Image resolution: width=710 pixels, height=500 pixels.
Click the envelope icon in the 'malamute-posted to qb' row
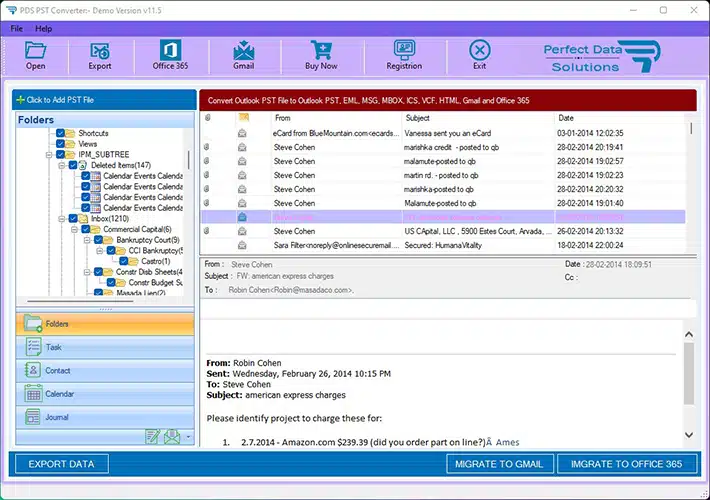pos(242,161)
